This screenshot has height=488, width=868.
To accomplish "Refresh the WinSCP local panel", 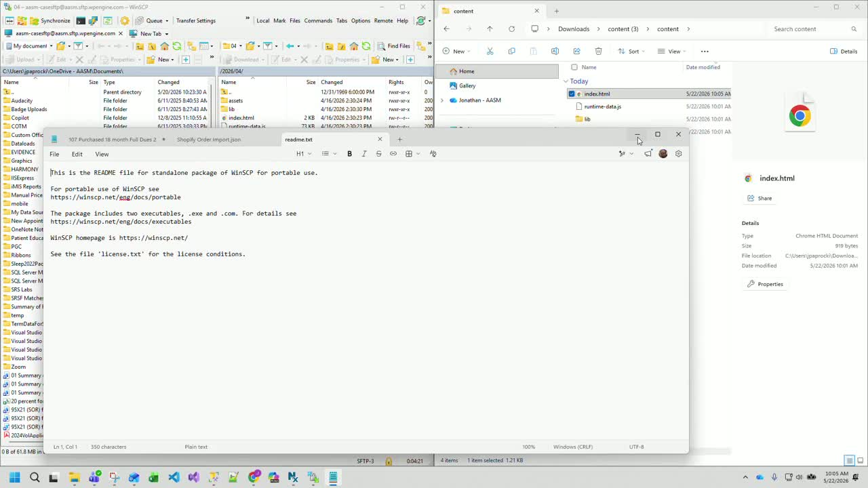I will (177, 46).
